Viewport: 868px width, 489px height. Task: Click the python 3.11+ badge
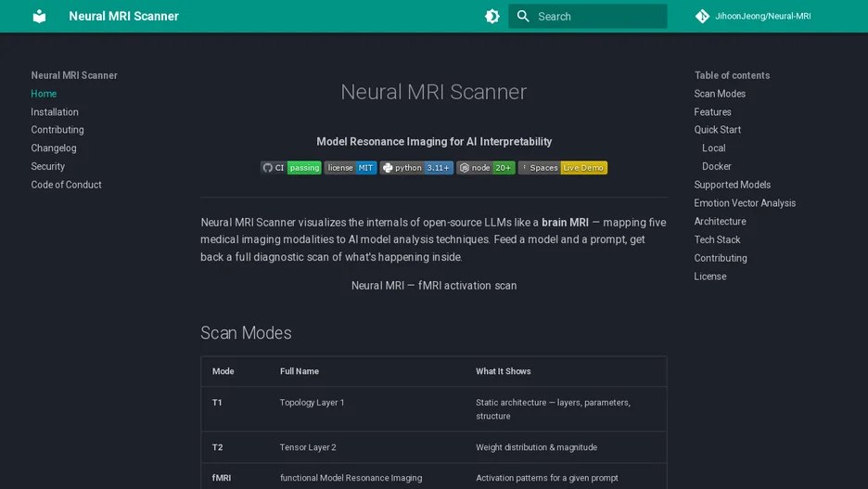click(x=416, y=168)
